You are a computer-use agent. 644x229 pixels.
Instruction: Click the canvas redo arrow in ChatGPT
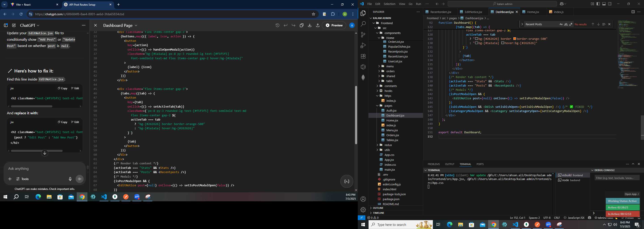pyautogui.click(x=294, y=25)
